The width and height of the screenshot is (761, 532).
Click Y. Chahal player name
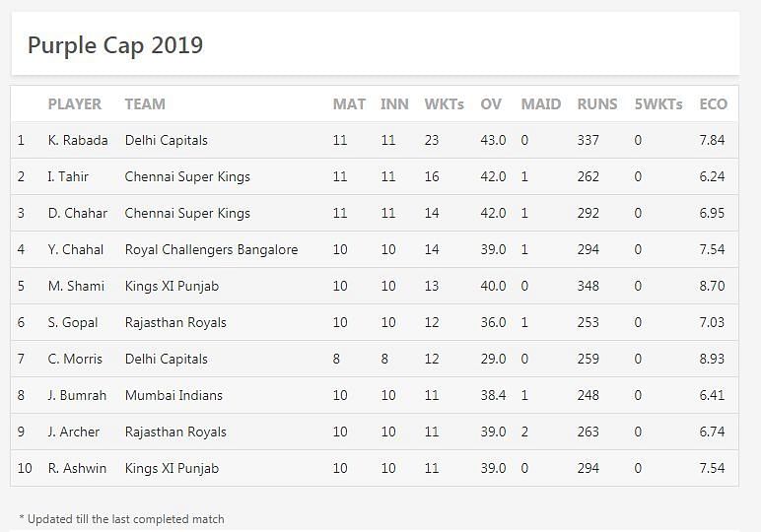pyautogui.click(x=75, y=249)
